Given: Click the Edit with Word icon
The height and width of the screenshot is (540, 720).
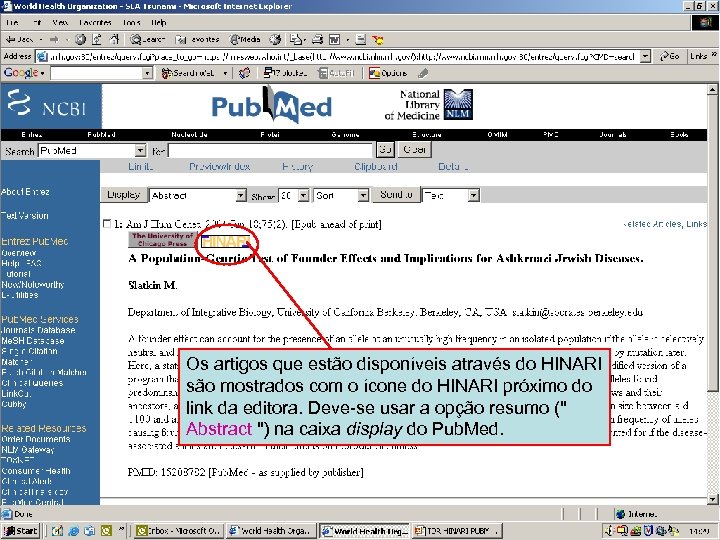Looking at the screenshot, I should pyautogui.click(x=335, y=39).
